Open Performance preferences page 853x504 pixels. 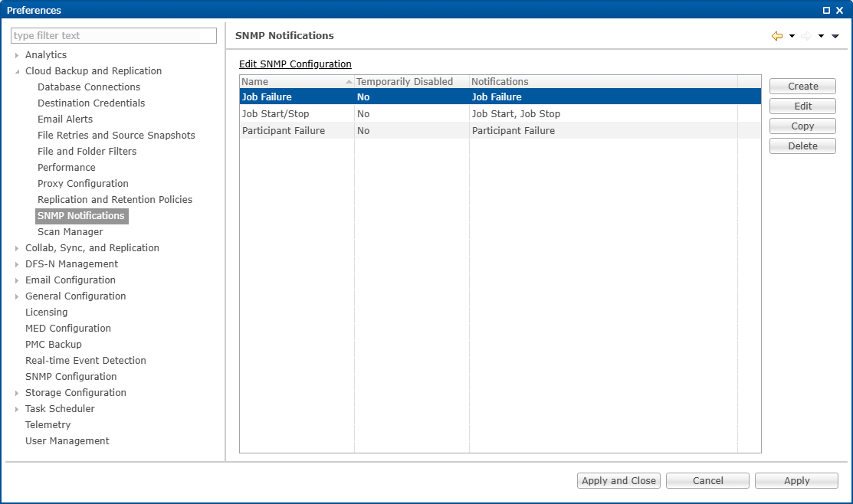(67, 168)
